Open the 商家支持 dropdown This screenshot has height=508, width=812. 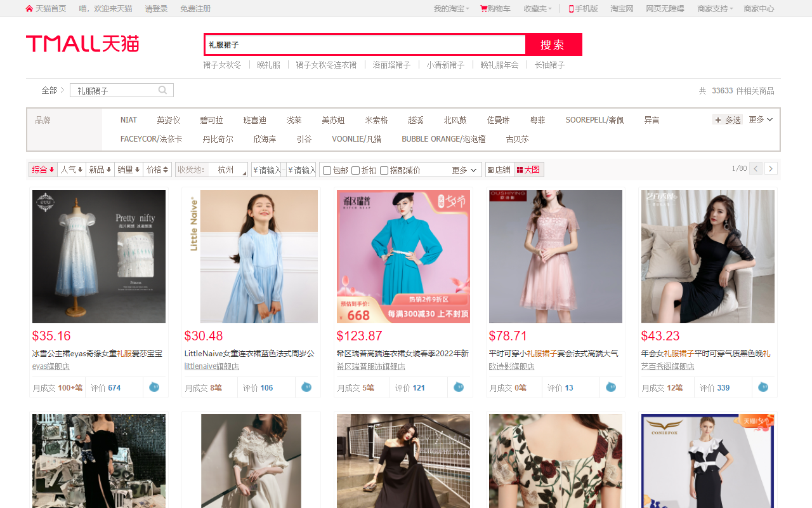pyautogui.click(x=715, y=9)
